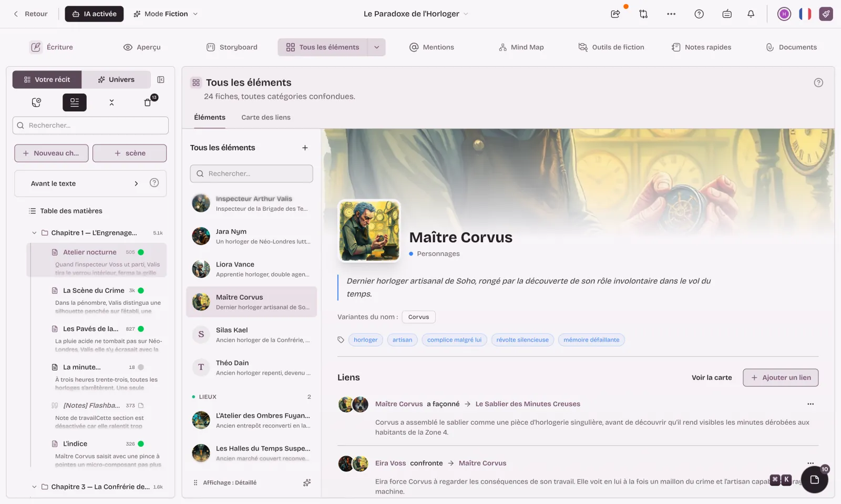Toggle grey status dot of La minute...
The width and height of the screenshot is (841, 504).
[x=141, y=367]
